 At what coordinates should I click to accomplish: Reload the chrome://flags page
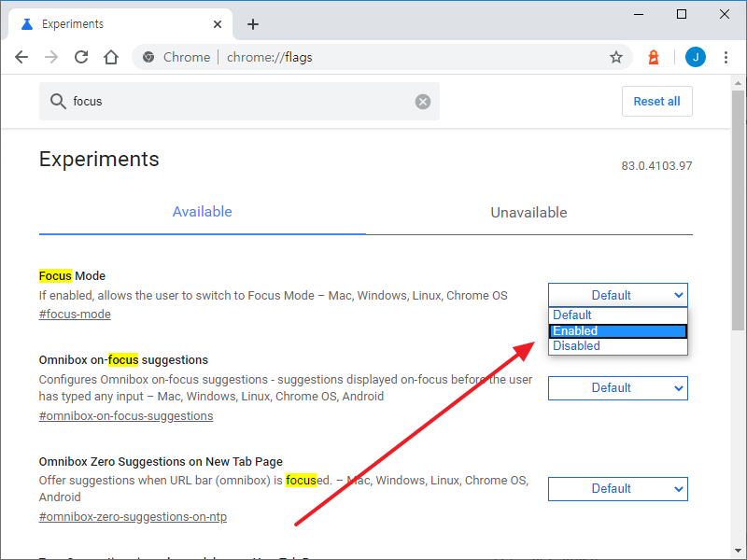81,57
